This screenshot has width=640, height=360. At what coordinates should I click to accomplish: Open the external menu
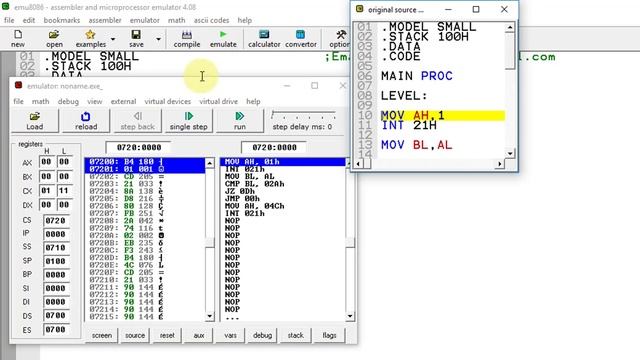(x=123, y=101)
